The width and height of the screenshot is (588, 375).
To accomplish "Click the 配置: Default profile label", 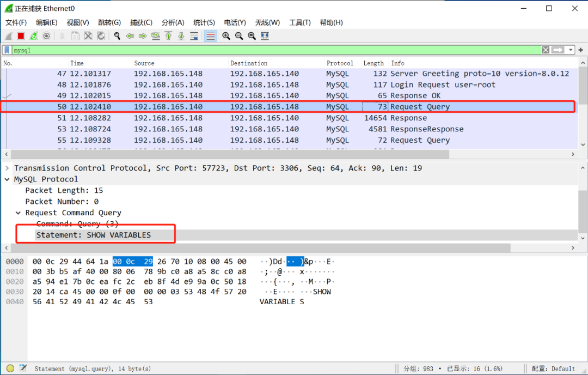I will 553,368.
